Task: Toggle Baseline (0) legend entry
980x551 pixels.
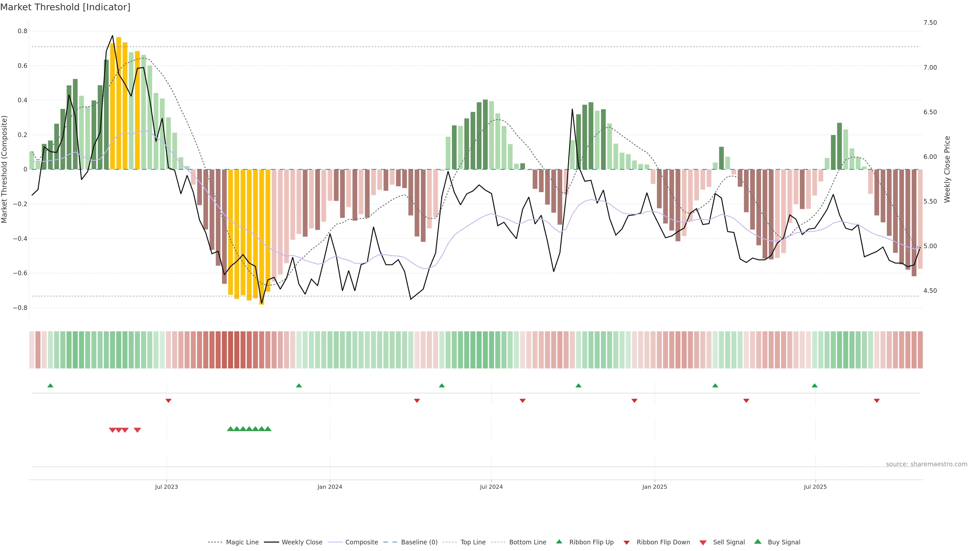Action: (x=419, y=542)
